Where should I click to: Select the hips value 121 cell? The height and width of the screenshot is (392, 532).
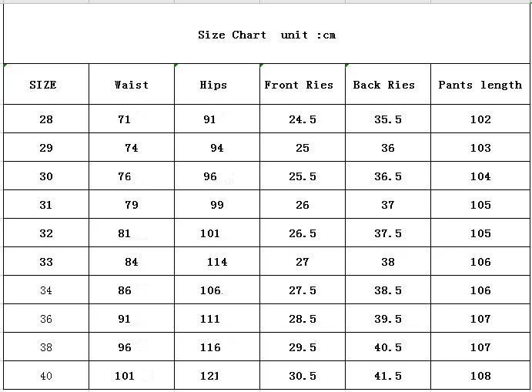[x=217, y=375]
